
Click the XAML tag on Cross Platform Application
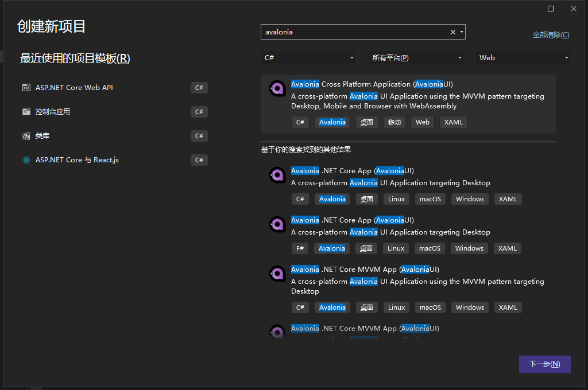pyautogui.click(x=454, y=122)
